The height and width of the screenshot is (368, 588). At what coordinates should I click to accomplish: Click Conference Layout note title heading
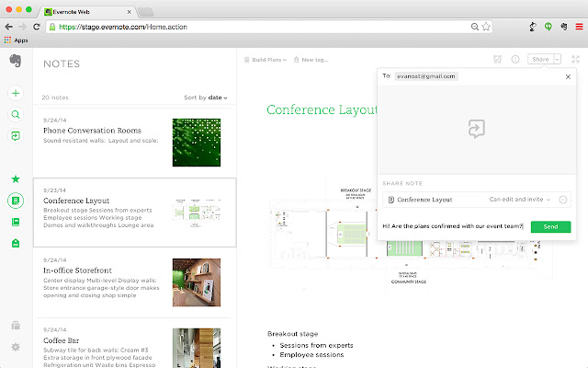[322, 109]
